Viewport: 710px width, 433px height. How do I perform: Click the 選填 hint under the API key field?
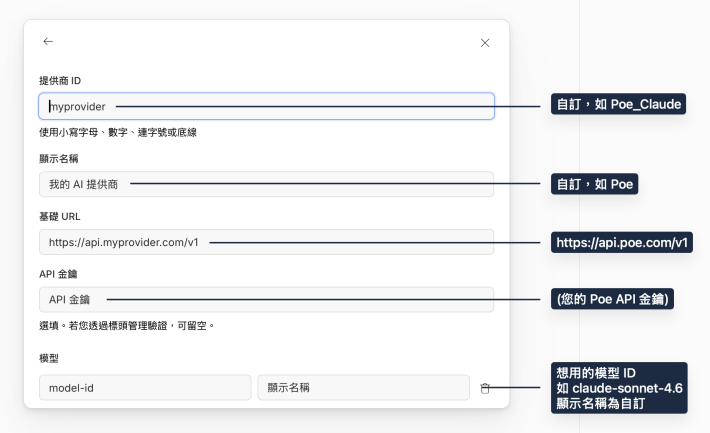click(126, 325)
